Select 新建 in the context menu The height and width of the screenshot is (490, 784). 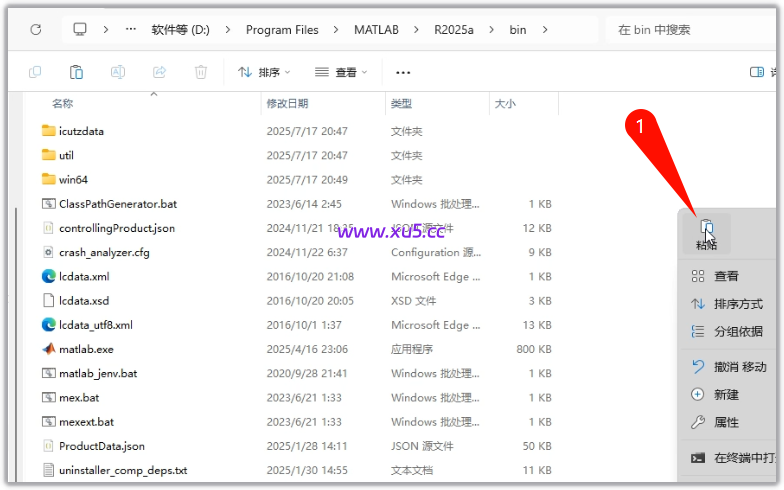tap(726, 395)
